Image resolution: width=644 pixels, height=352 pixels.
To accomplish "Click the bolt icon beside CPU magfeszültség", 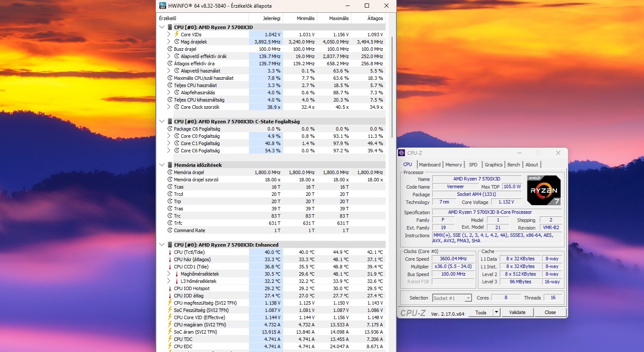I will point(170,303).
